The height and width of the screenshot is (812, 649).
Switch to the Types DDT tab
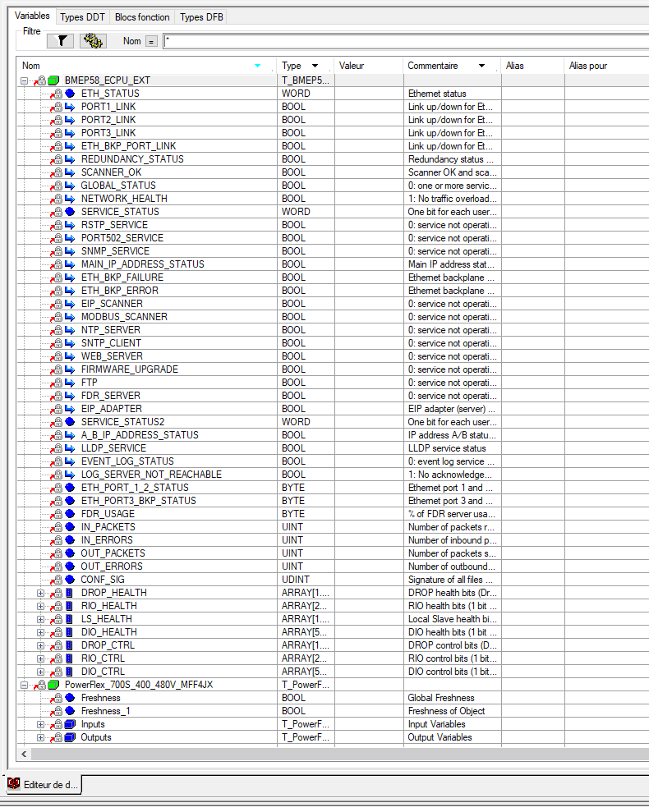82,17
